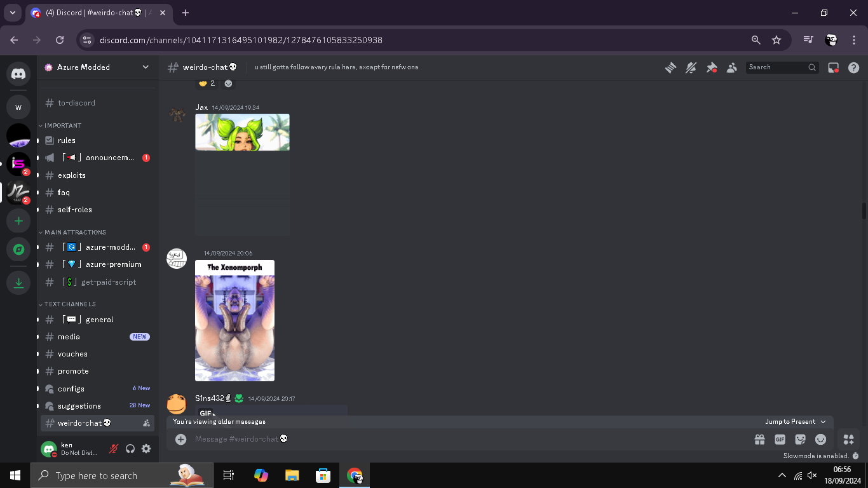This screenshot has height=488, width=868.
Task: Open the sticker picker icon
Action: point(801,439)
